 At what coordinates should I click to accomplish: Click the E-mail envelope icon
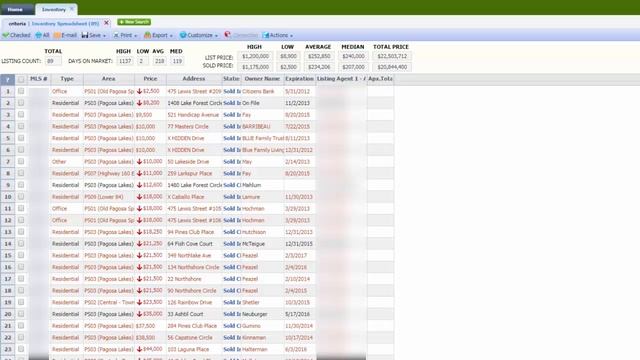pyautogui.click(x=57, y=36)
